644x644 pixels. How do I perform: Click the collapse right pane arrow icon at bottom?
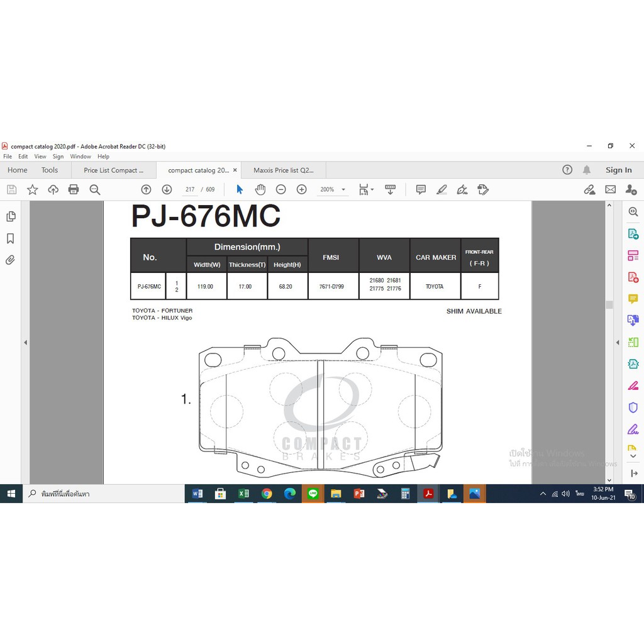[x=634, y=473]
